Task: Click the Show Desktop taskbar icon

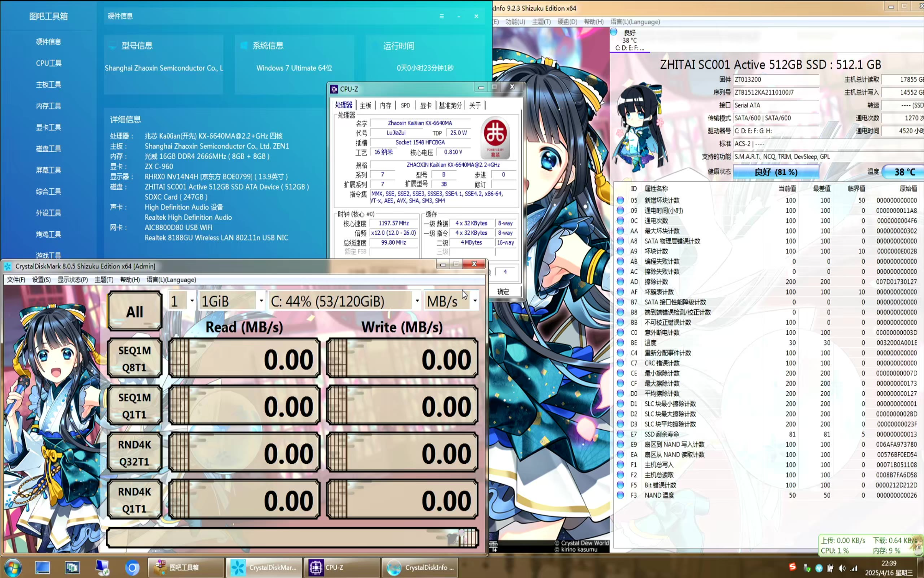Action: 43,567
